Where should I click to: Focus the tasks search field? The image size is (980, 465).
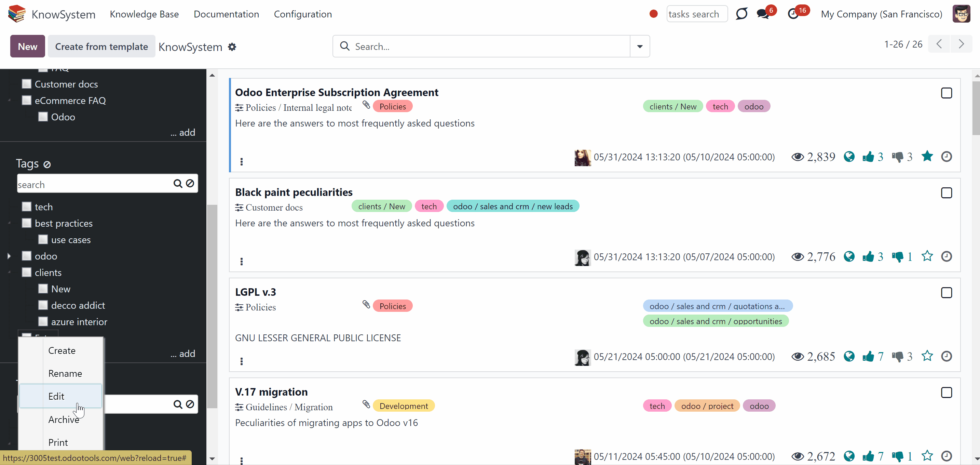[x=697, y=14]
